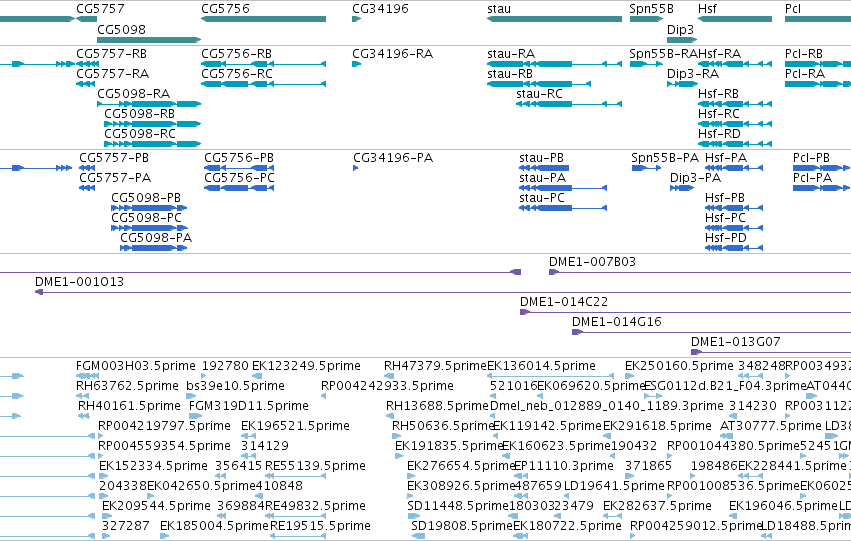
Task: Click protein CG5098-PA
Action: point(156,238)
